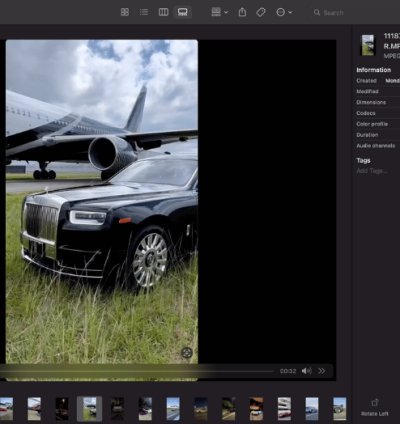This screenshot has width=400, height=424.
Task: Click the magnifier search icon
Action: (317, 13)
